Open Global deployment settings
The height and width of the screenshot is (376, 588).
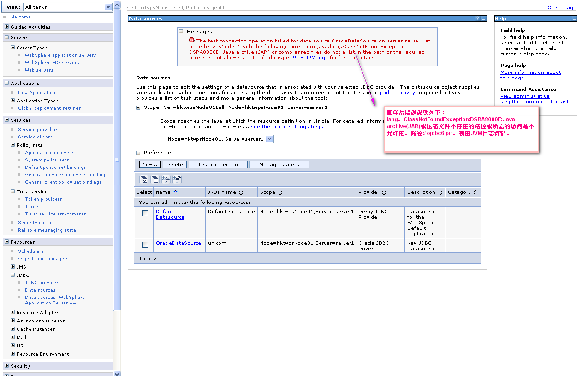(49, 108)
